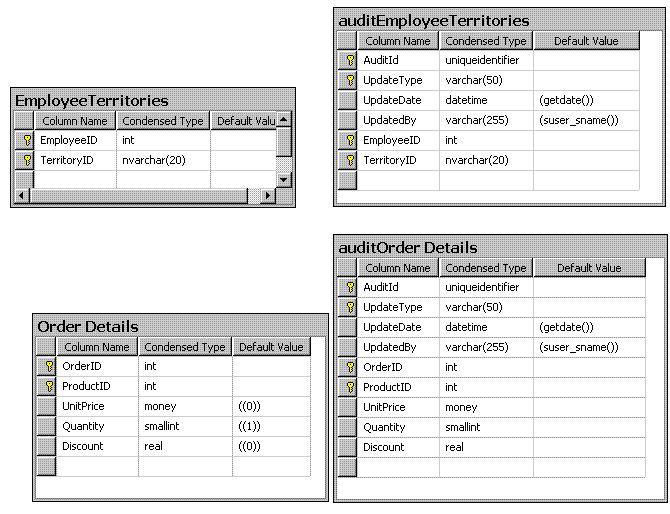
Task: Select the UpdateDate (getdate()) default cell in auditEmployeeTerritories
Action: coord(588,100)
